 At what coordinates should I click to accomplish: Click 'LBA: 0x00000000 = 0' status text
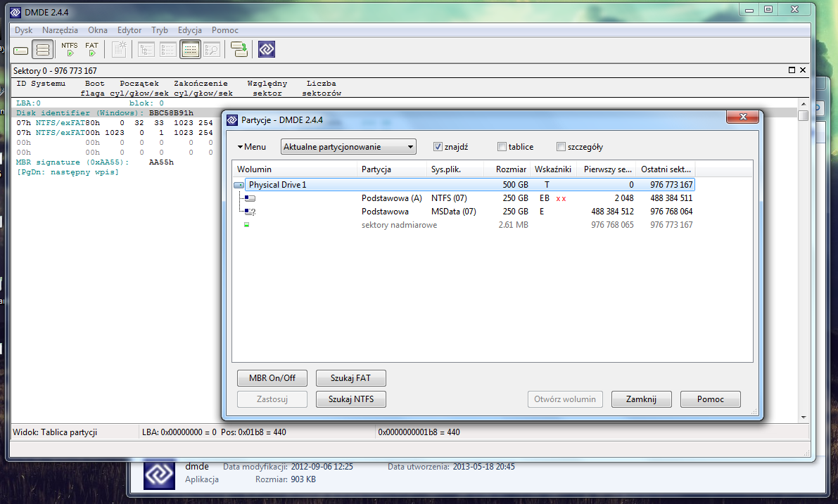click(179, 432)
